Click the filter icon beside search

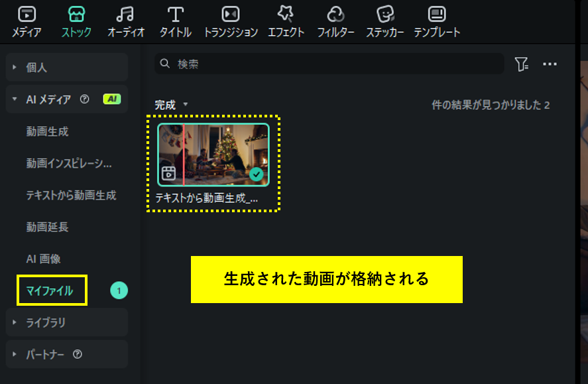click(x=522, y=64)
